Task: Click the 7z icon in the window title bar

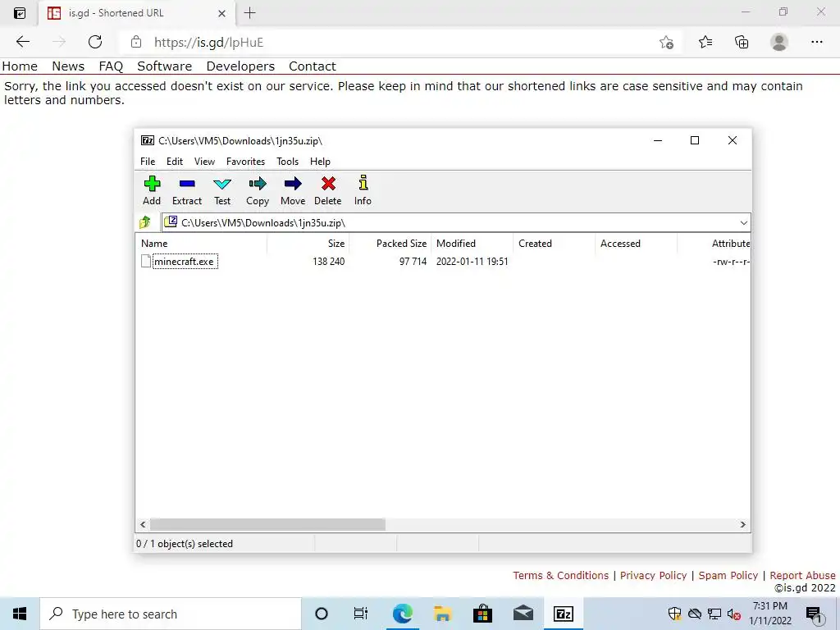Action: [x=148, y=140]
